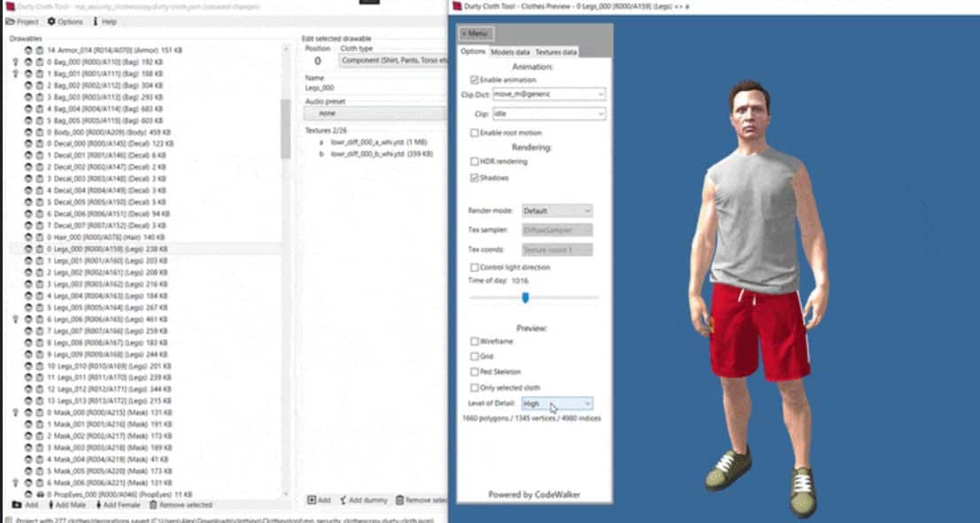Screen dimensions: 980x523
Task: Click the Remove selected trash icon under Drawables
Action: coord(153,504)
